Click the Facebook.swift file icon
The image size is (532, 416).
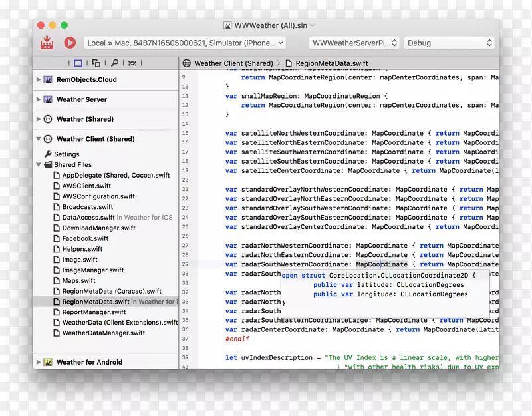pyautogui.click(x=57, y=238)
